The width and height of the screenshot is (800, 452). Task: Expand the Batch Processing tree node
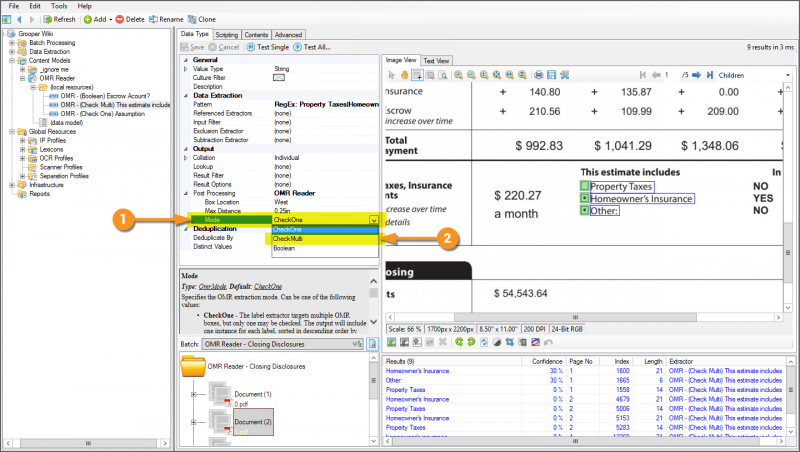click(10, 43)
